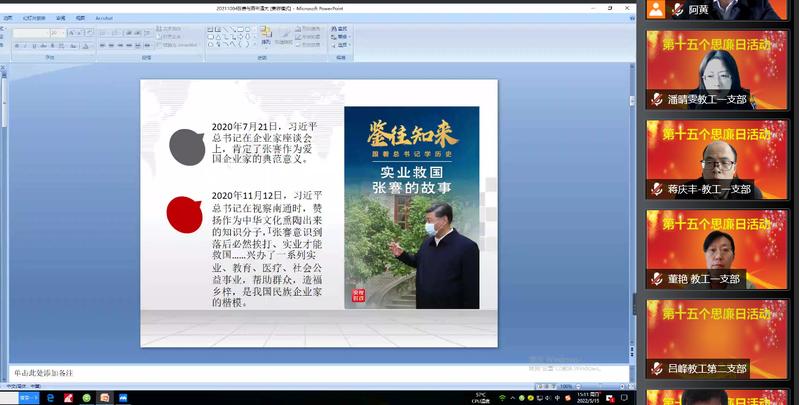Open the 幻灯片放映 ribbon tab
This screenshot has width=799, height=405.
coord(34,18)
